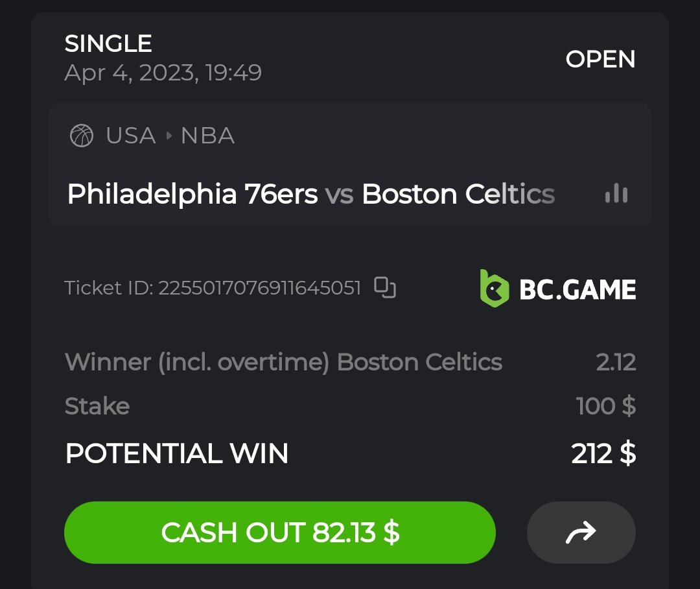Image resolution: width=700 pixels, height=589 pixels.
Task: Select the USA country breadcrumb
Action: coord(131,136)
